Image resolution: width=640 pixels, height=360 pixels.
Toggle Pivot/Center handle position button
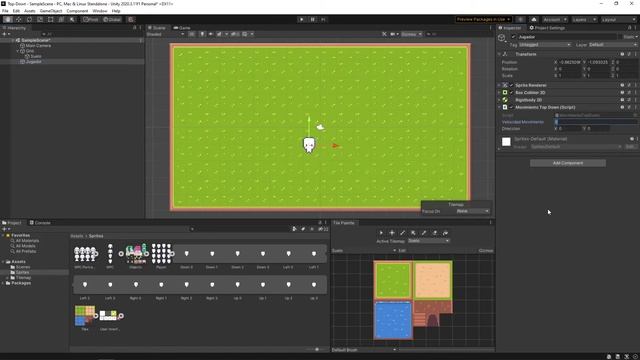tap(90, 19)
